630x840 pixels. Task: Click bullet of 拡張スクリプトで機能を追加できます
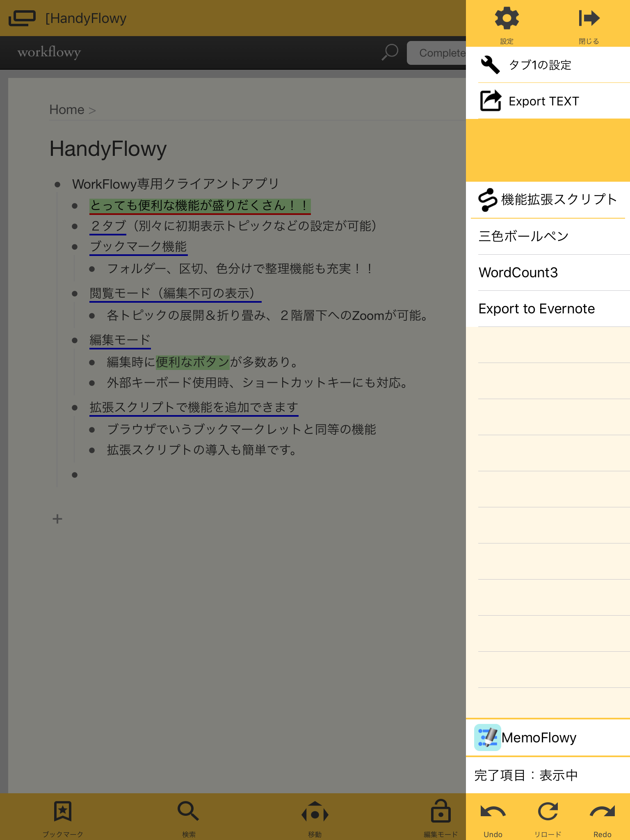coord(75,408)
